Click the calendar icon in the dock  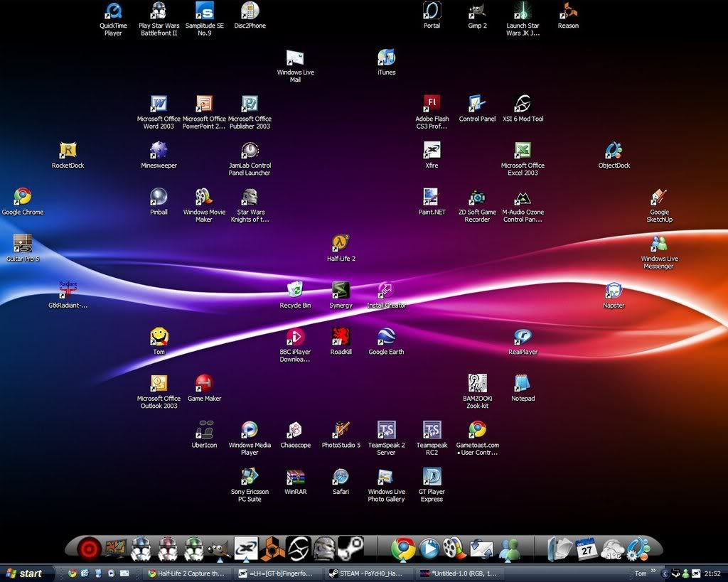[587, 549]
